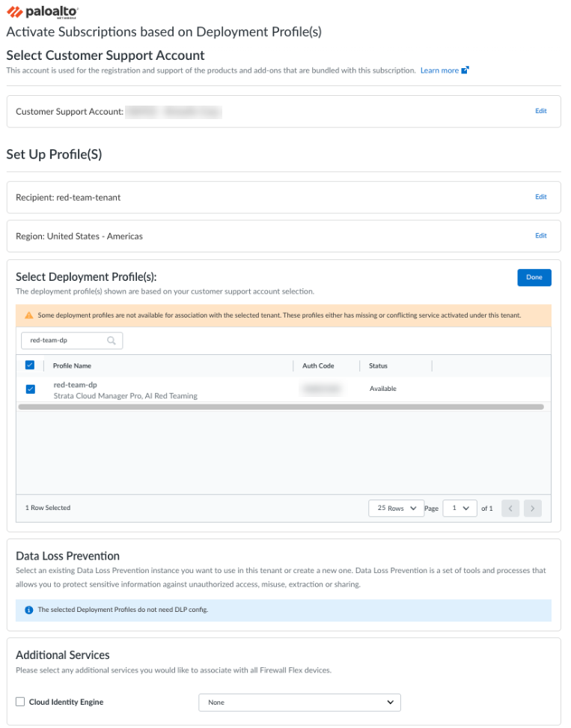The width and height of the screenshot is (571, 728).
Task: Edit the Region United States setting
Action: [540, 236]
